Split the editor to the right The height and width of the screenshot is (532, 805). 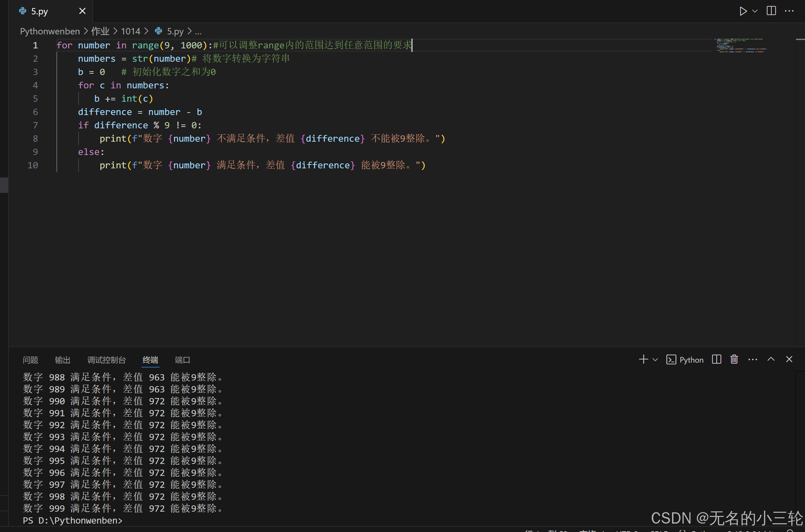click(x=771, y=11)
